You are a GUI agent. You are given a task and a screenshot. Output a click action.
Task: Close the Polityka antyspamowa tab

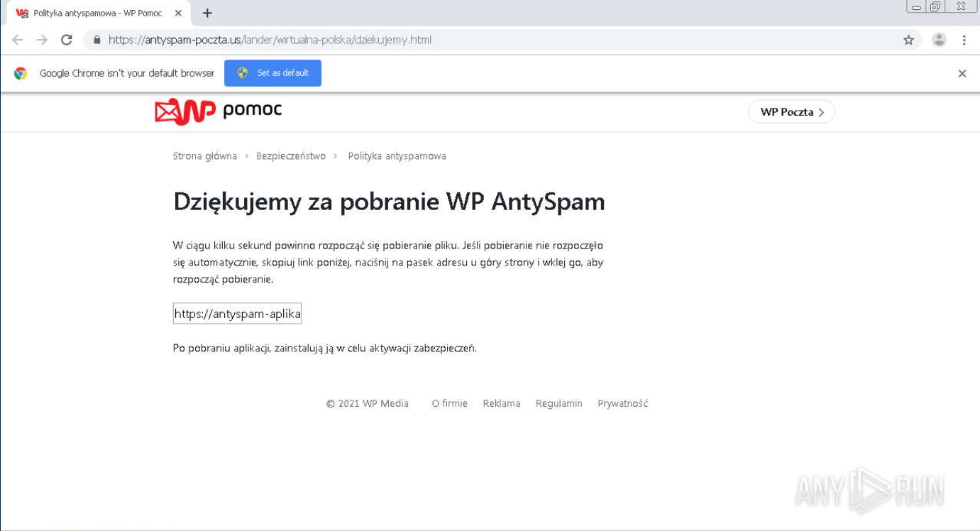click(x=178, y=13)
